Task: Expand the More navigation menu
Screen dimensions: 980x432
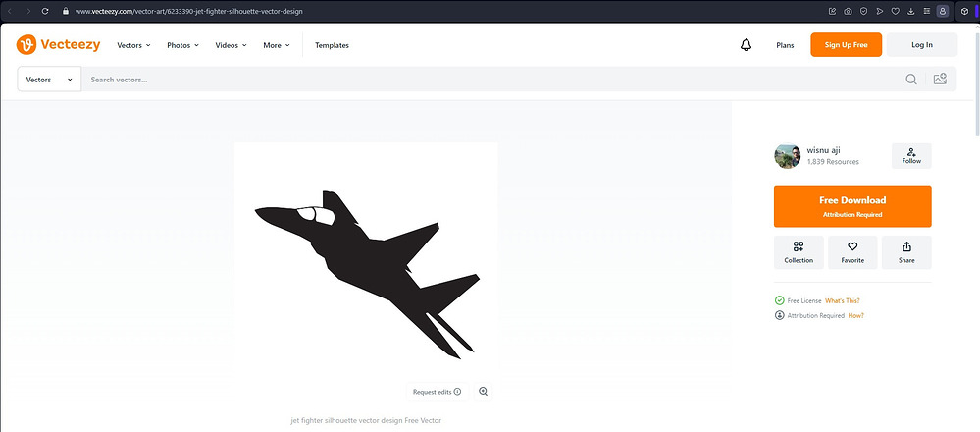Action: pos(278,45)
